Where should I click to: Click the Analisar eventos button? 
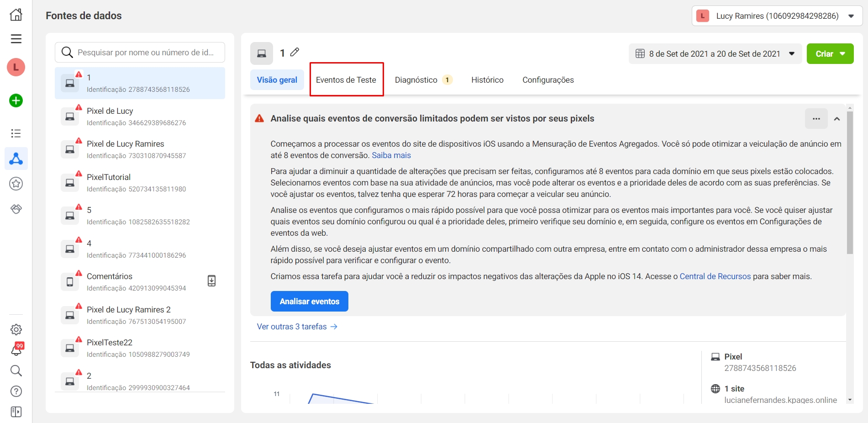[x=309, y=301]
